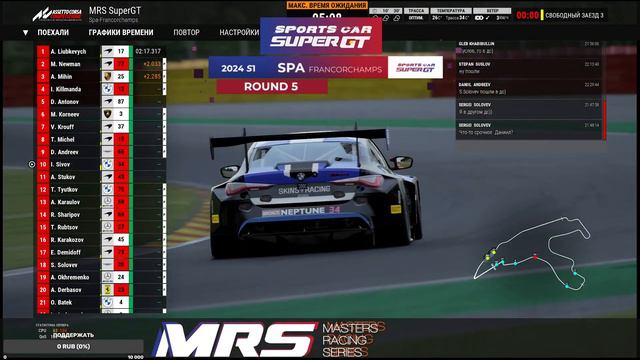Click car number 87 in D. Antonov row
The height and width of the screenshot is (360, 640).
(x=121, y=102)
